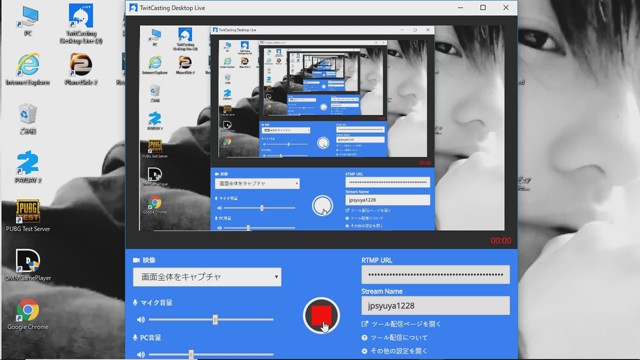Open the PlanetSide 2 desktop icon
This screenshot has width=640, height=360.
coord(81,69)
